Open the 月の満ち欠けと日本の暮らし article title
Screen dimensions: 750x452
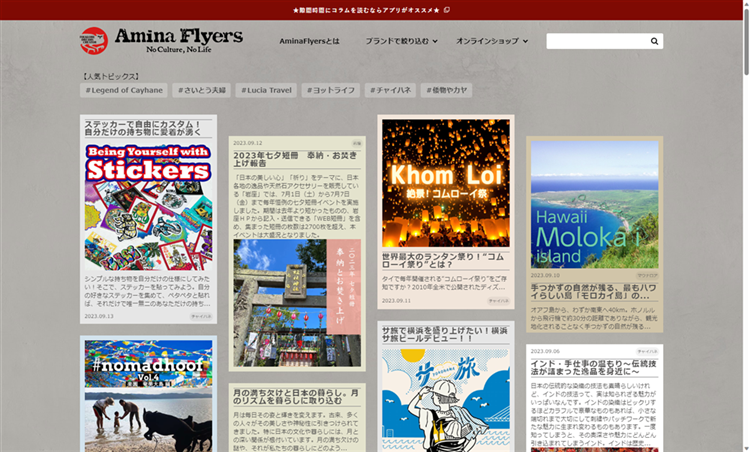(x=296, y=396)
